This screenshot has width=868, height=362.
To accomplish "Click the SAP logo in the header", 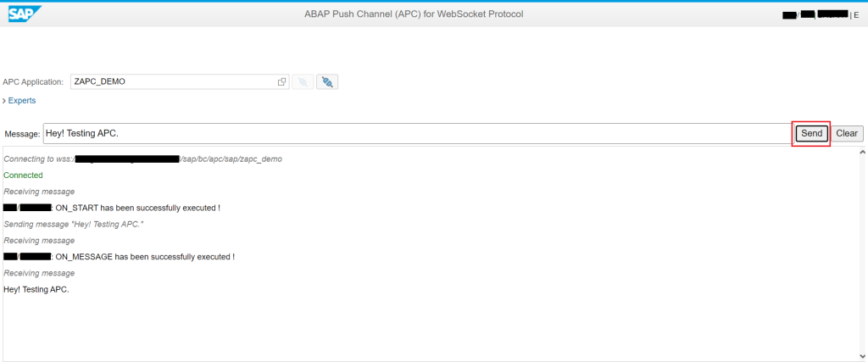I will coord(25,14).
